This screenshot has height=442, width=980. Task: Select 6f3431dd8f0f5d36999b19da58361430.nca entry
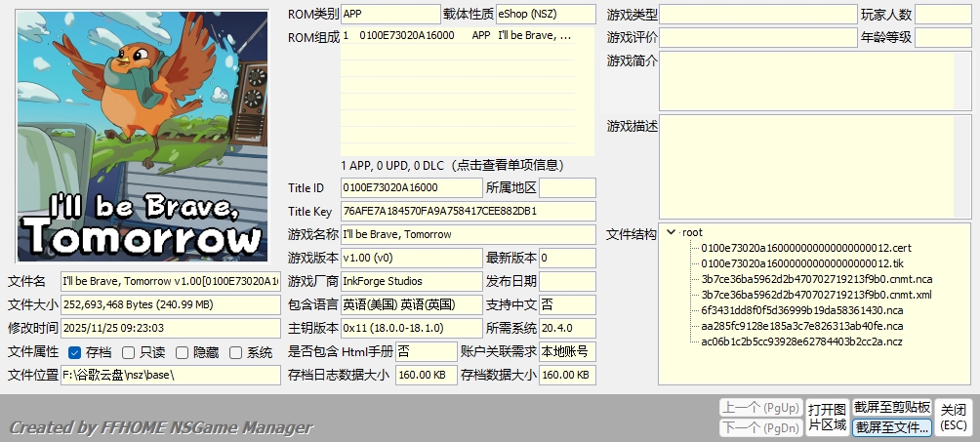802,310
